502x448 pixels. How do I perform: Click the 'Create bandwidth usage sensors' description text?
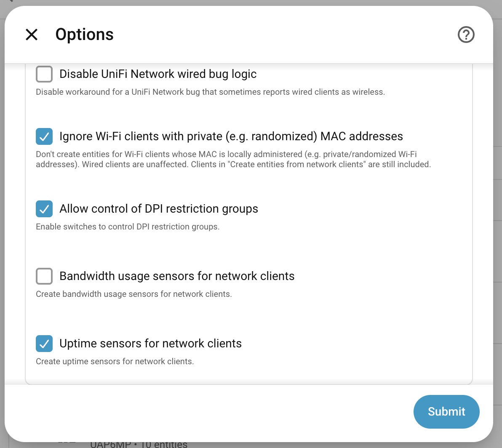tap(134, 294)
